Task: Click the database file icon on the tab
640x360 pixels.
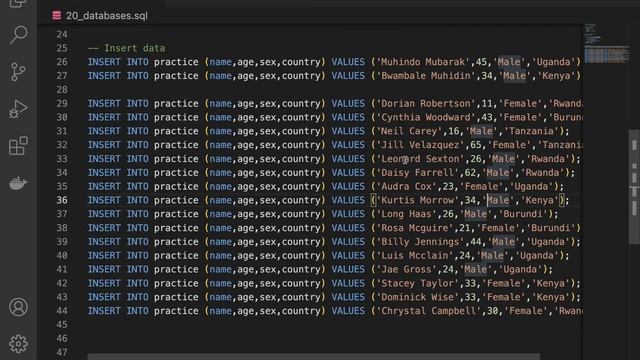Action: [x=57, y=16]
